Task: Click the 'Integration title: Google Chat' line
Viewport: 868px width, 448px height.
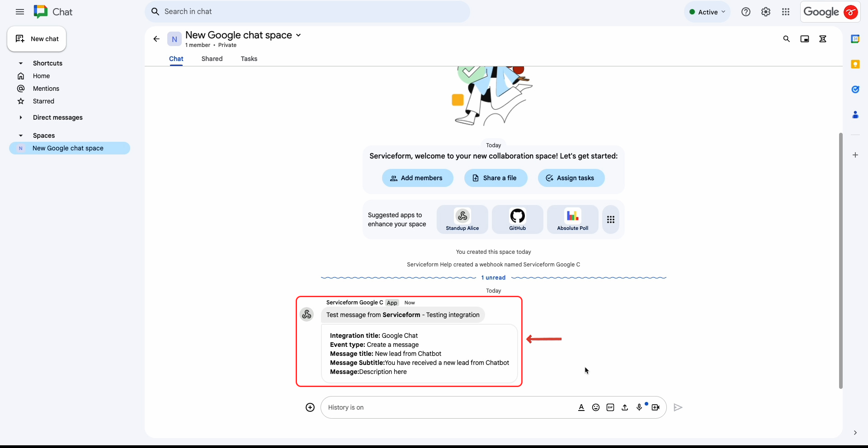Action: point(374,336)
